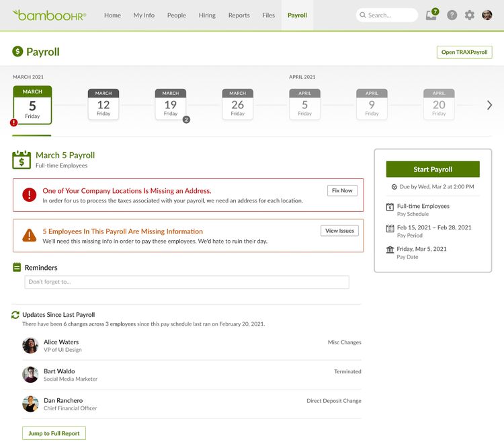Open Alice Waters' name link
This screenshot has height=448, width=504.
[x=61, y=342]
